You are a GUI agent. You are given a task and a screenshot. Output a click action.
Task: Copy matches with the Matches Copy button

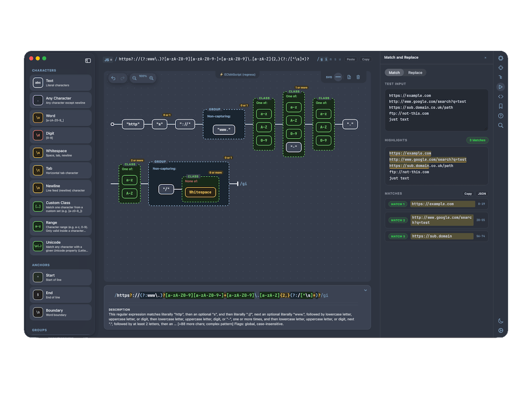468,194
